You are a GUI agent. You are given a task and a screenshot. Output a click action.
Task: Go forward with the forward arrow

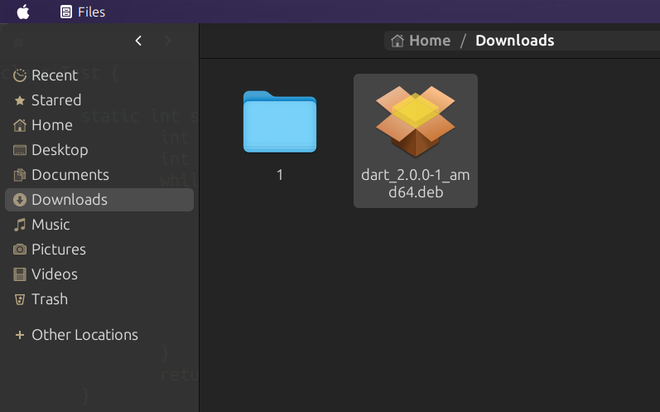click(168, 41)
